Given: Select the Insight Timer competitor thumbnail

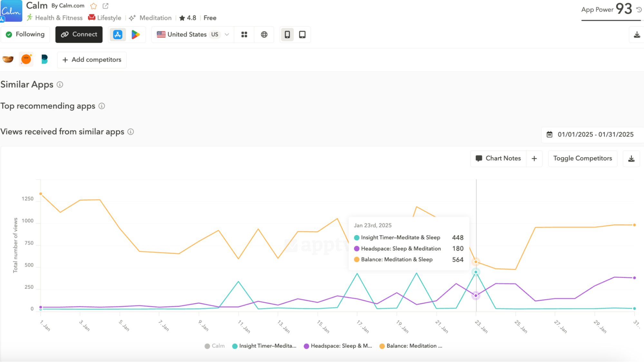Looking at the screenshot, I should click(8, 59).
